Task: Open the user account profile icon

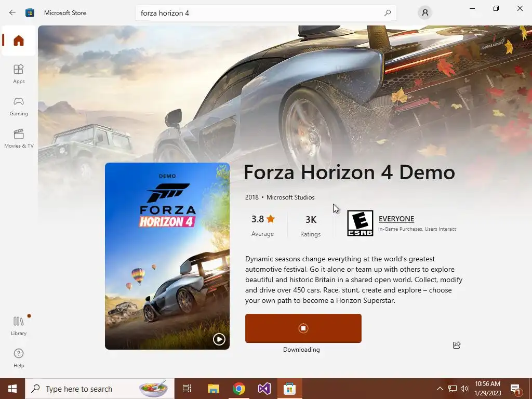Action: [425, 13]
